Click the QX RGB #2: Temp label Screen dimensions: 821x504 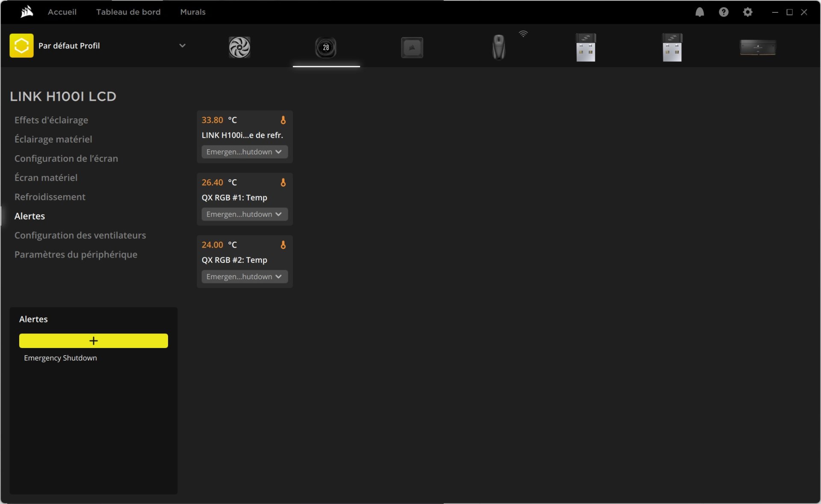[234, 260]
